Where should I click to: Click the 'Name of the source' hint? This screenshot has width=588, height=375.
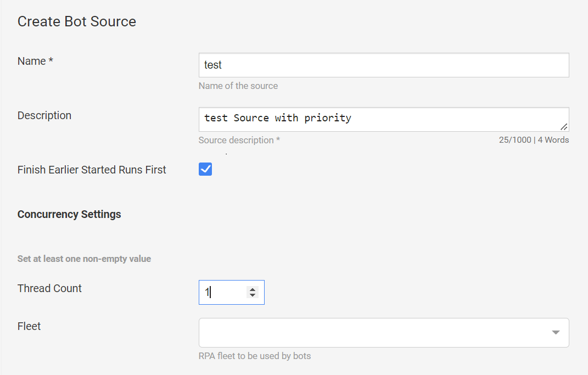click(x=238, y=86)
